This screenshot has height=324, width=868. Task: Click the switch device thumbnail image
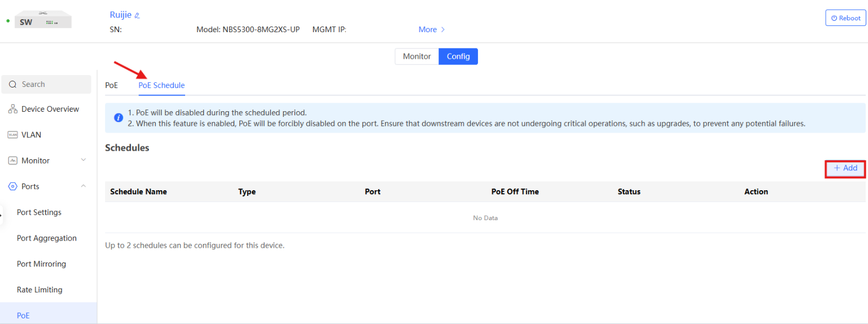point(44,21)
